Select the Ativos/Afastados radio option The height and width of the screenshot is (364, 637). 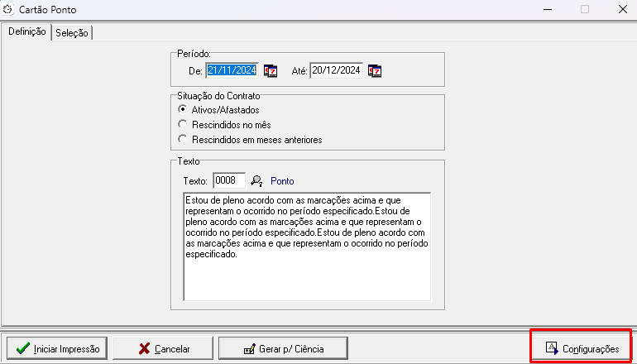tap(182, 109)
